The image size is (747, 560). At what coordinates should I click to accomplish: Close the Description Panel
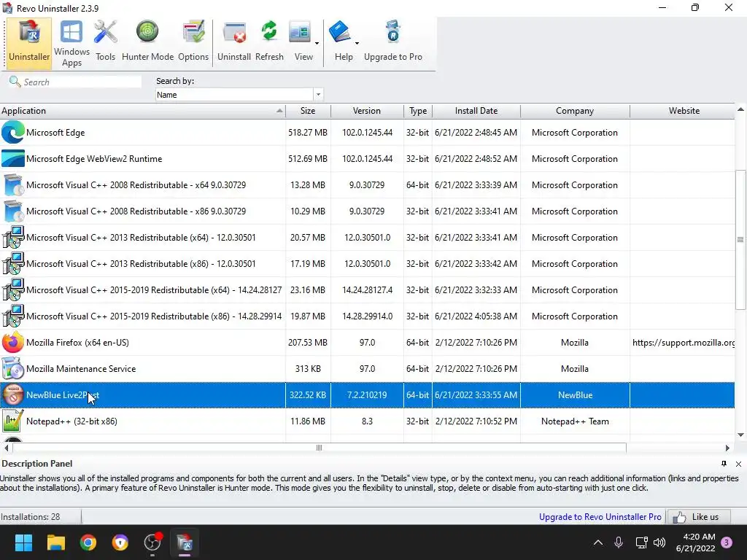point(738,464)
